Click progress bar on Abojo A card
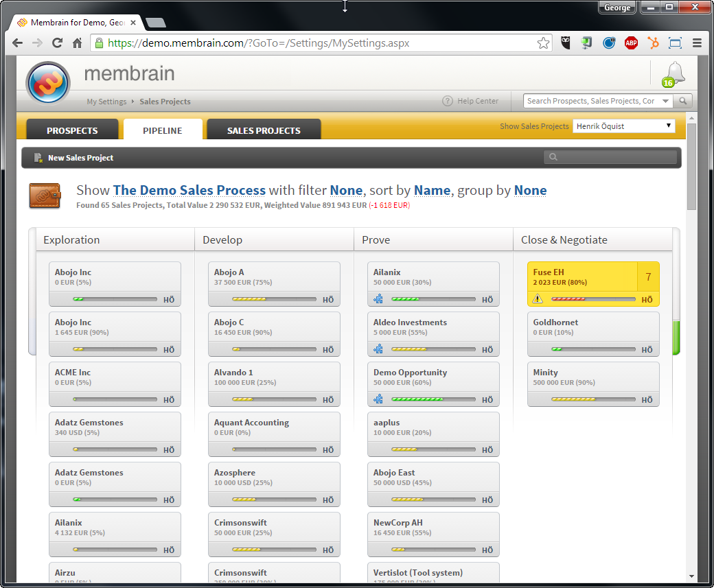The image size is (714, 588). click(274, 299)
